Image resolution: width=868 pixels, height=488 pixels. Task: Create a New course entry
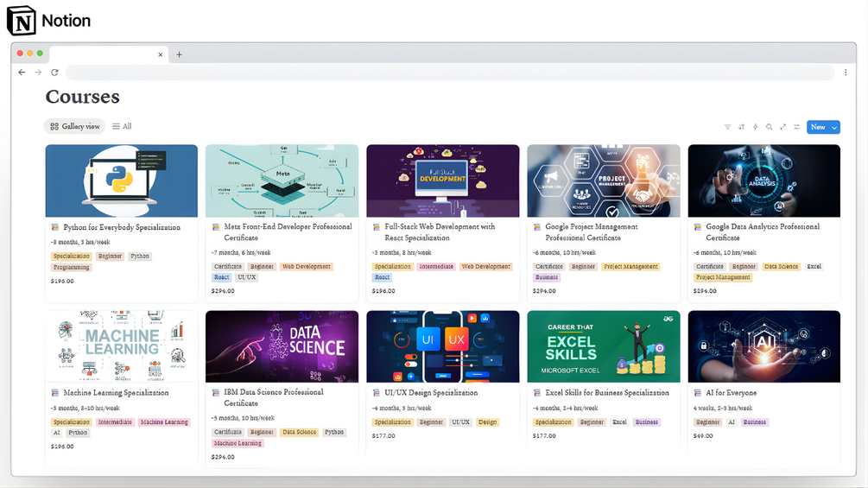818,127
